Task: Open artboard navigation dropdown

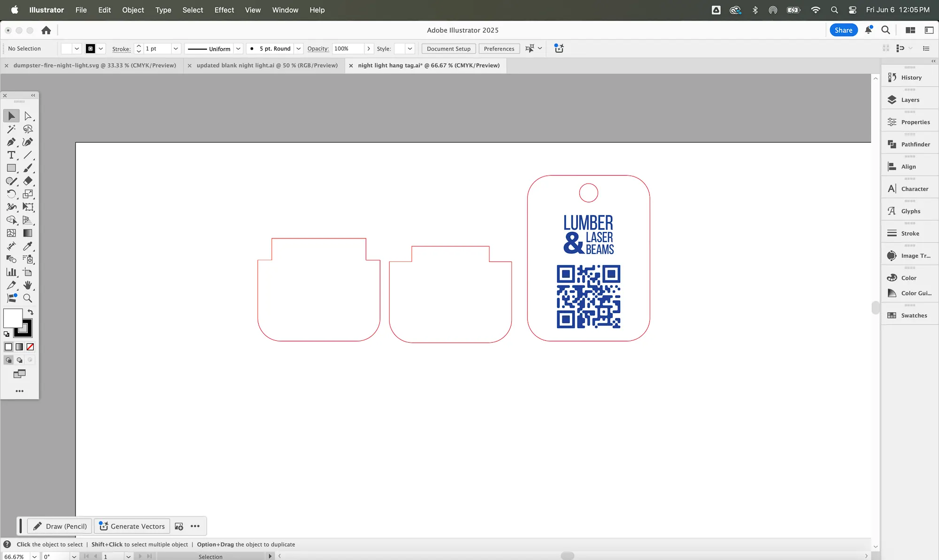Action: (x=128, y=557)
